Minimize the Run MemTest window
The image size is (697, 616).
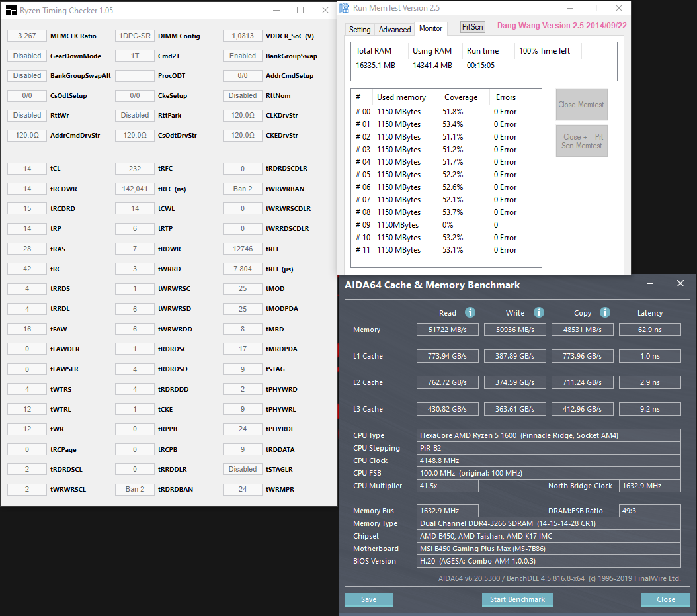click(x=570, y=8)
